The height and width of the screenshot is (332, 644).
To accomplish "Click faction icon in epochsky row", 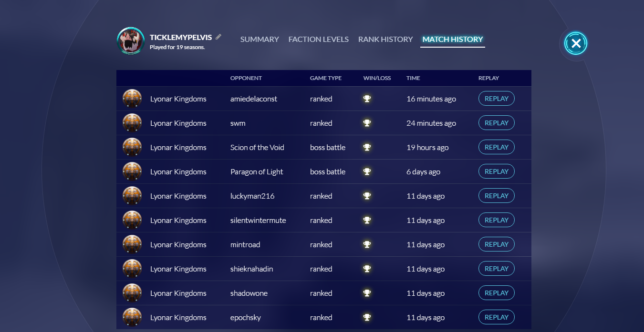I will 132,317.
